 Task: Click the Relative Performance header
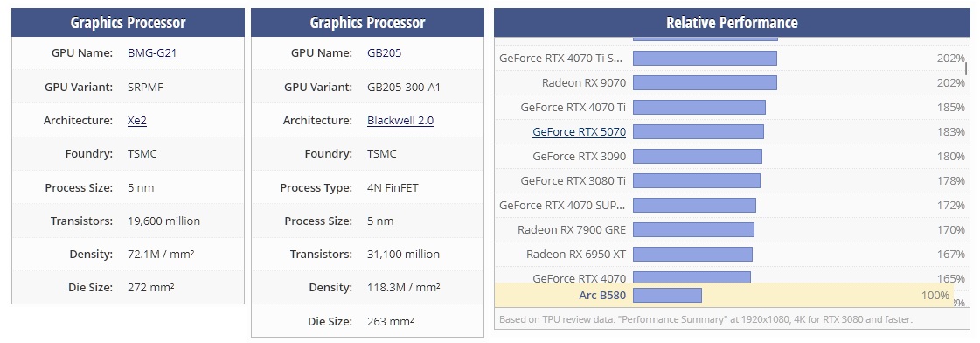click(732, 23)
